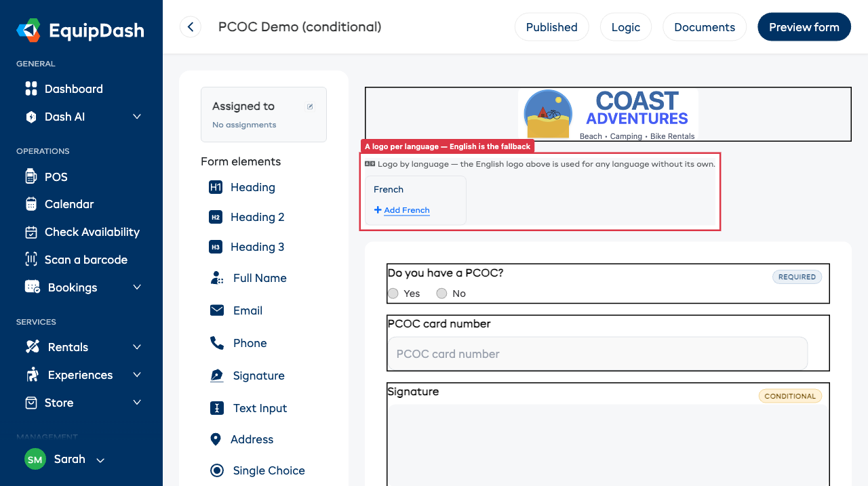Click the Single Choice radio icon
The width and height of the screenshot is (868, 486).
pos(217,470)
